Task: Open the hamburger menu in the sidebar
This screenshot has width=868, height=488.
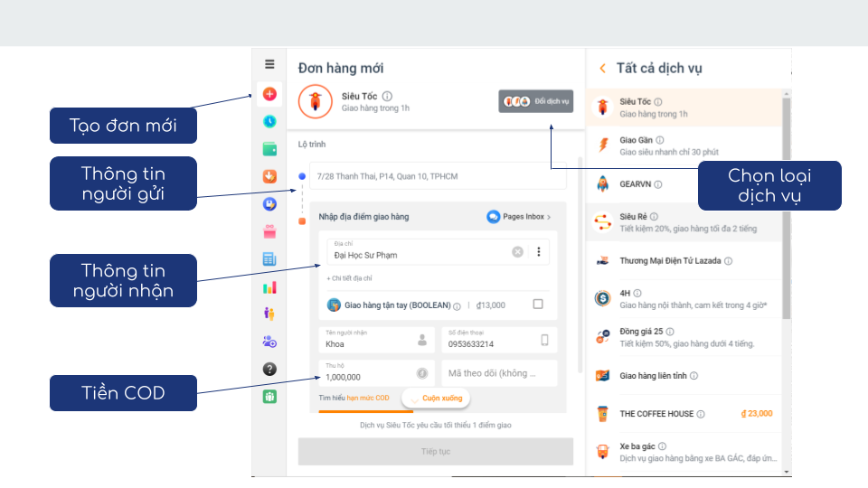Action: pos(269,64)
